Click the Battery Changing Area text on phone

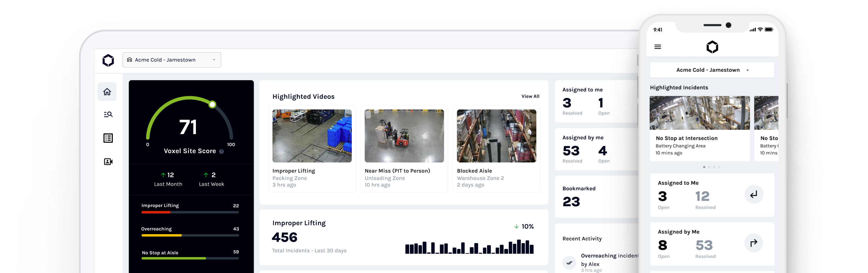click(x=680, y=146)
